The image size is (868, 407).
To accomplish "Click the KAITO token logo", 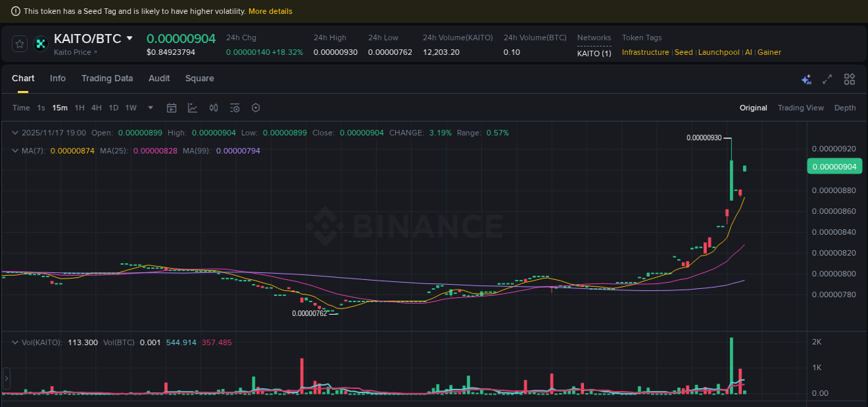I will click(x=40, y=44).
